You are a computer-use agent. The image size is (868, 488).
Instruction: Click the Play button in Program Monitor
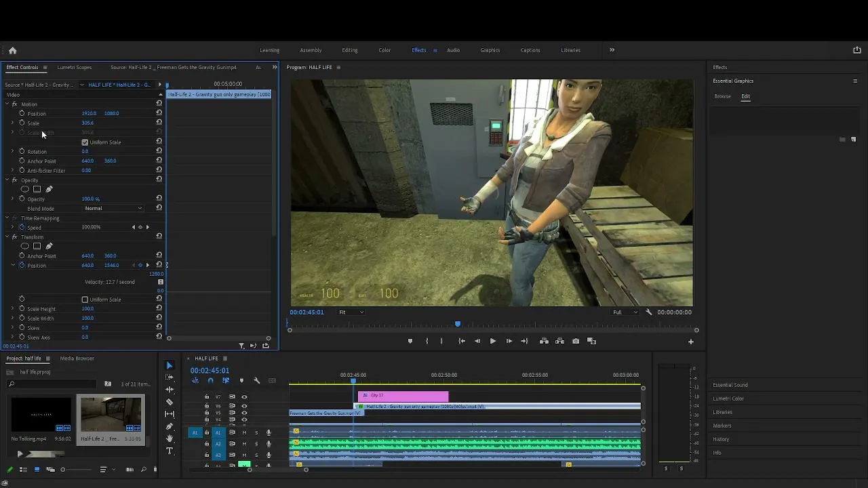pos(493,342)
